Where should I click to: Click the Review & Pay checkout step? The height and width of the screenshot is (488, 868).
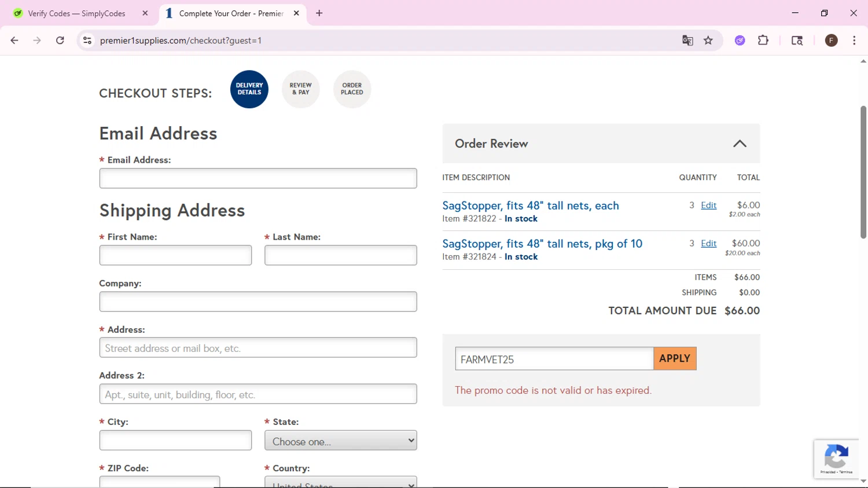(x=301, y=89)
